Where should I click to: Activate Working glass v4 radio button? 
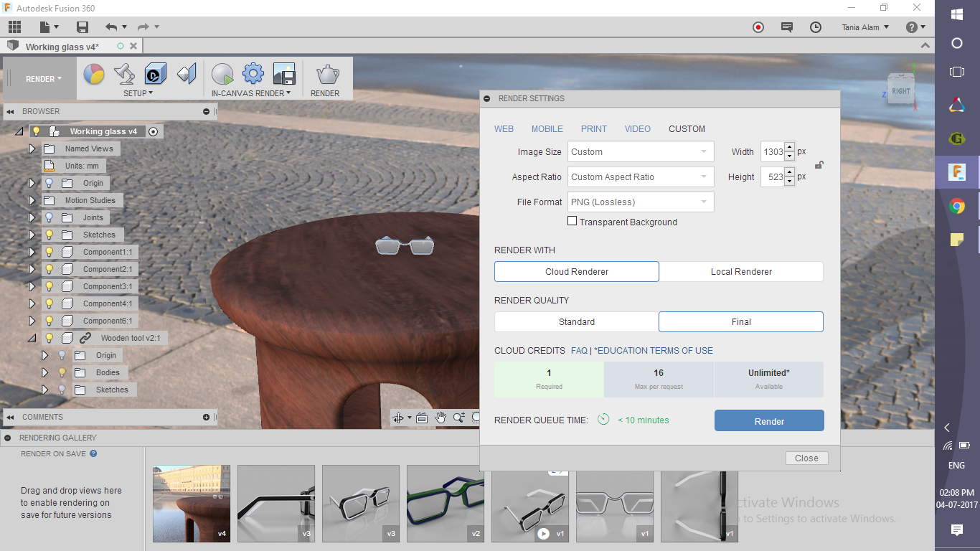[x=153, y=131]
